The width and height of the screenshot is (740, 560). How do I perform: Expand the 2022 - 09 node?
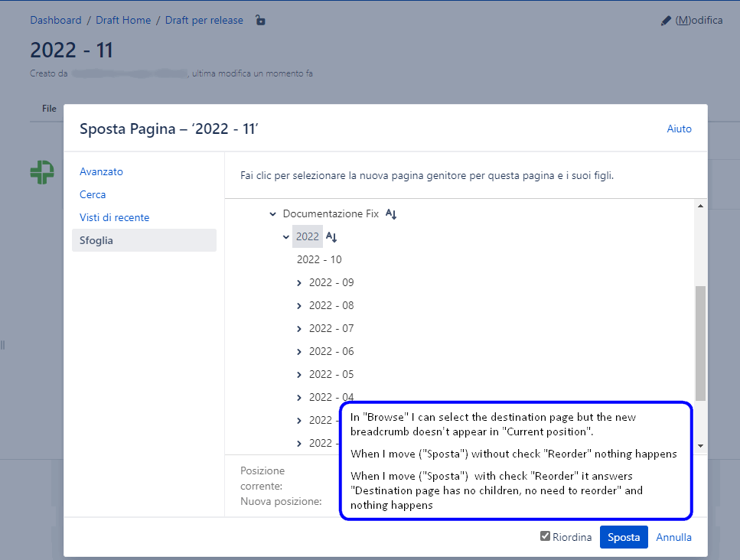tap(299, 283)
